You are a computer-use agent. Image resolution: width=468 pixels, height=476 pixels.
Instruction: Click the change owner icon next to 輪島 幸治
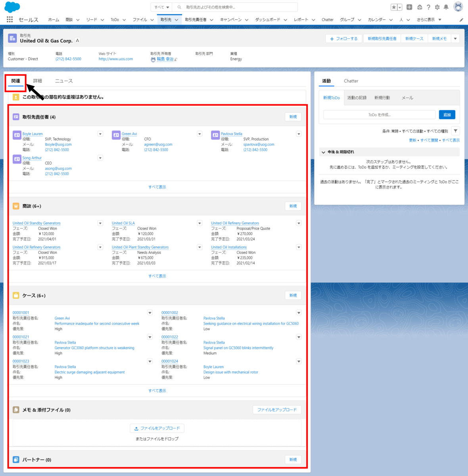coord(176,59)
